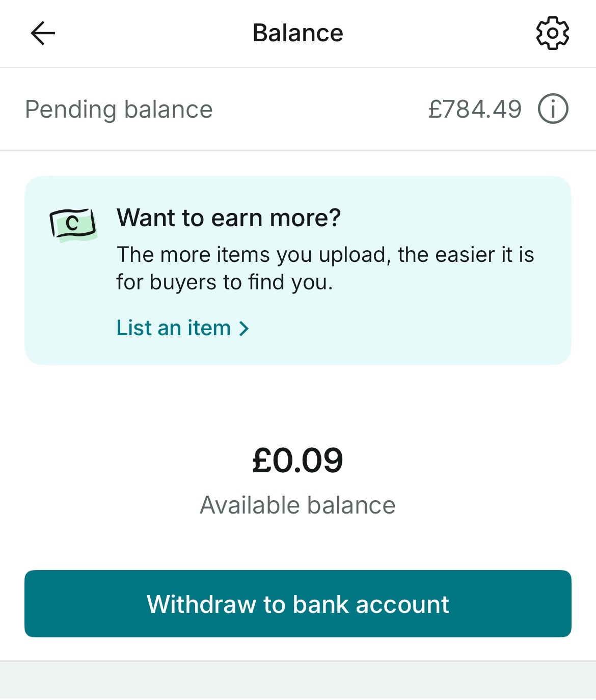This screenshot has height=700, width=596.
Task: Tap the Balance page title
Action: [x=298, y=33]
